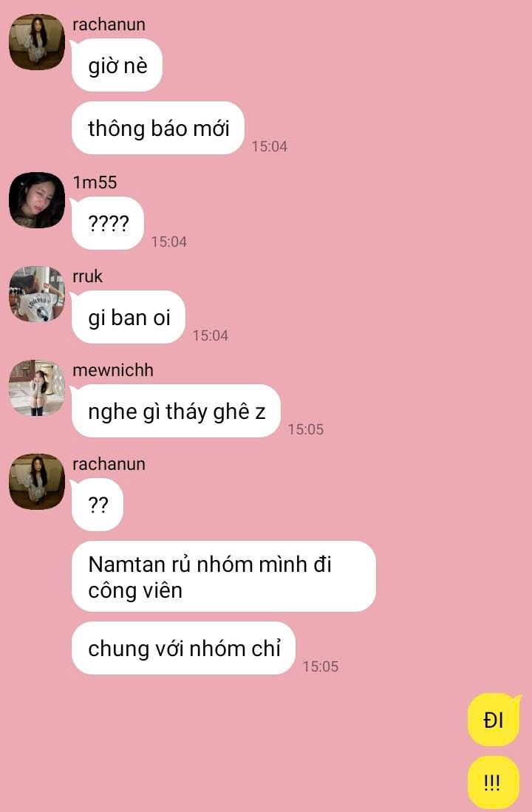
Task: Tap the "gi ban oi" message bubble
Action: (x=129, y=317)
